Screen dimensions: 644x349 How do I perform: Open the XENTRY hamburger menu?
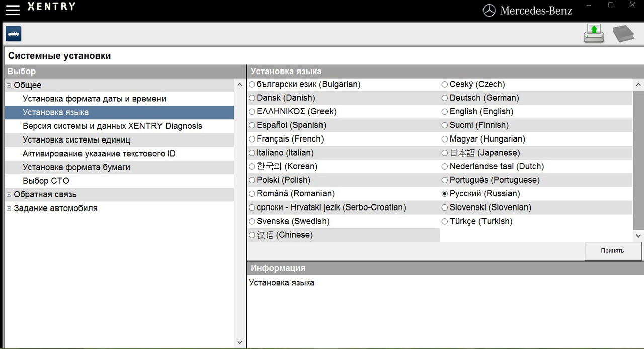(13, 9)
